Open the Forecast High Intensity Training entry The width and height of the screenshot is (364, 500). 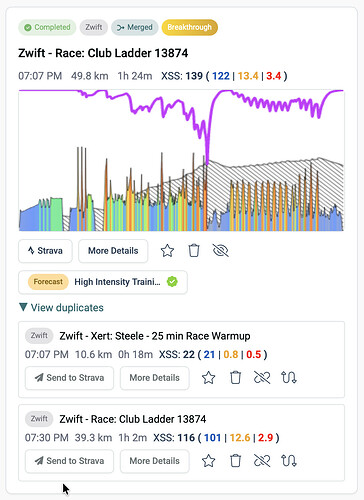tap(103, 282)
